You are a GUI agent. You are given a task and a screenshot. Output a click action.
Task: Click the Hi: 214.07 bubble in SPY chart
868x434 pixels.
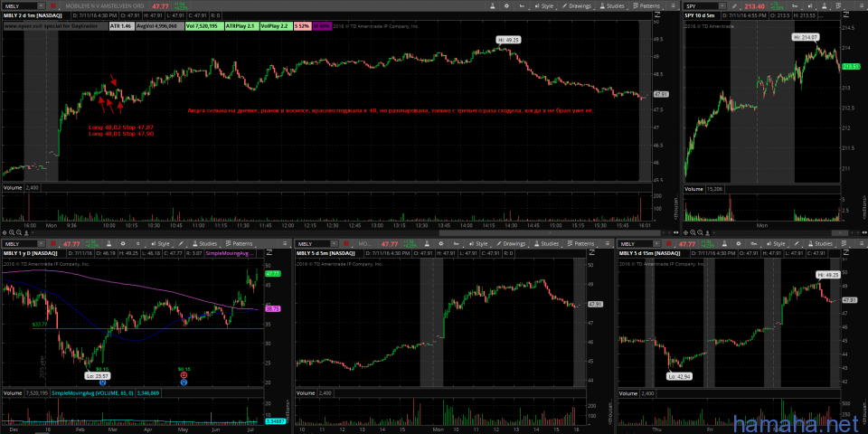805,36
